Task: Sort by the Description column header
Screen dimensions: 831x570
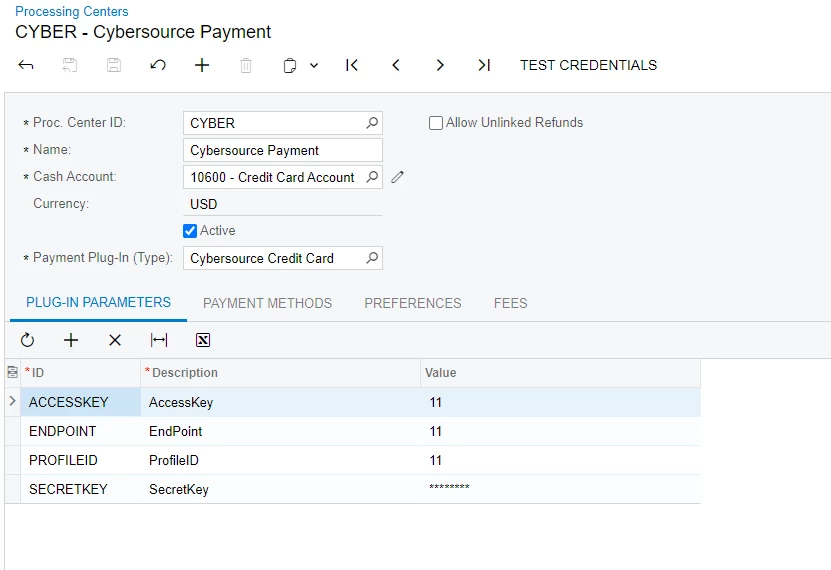Action: (x=280, y=372)
